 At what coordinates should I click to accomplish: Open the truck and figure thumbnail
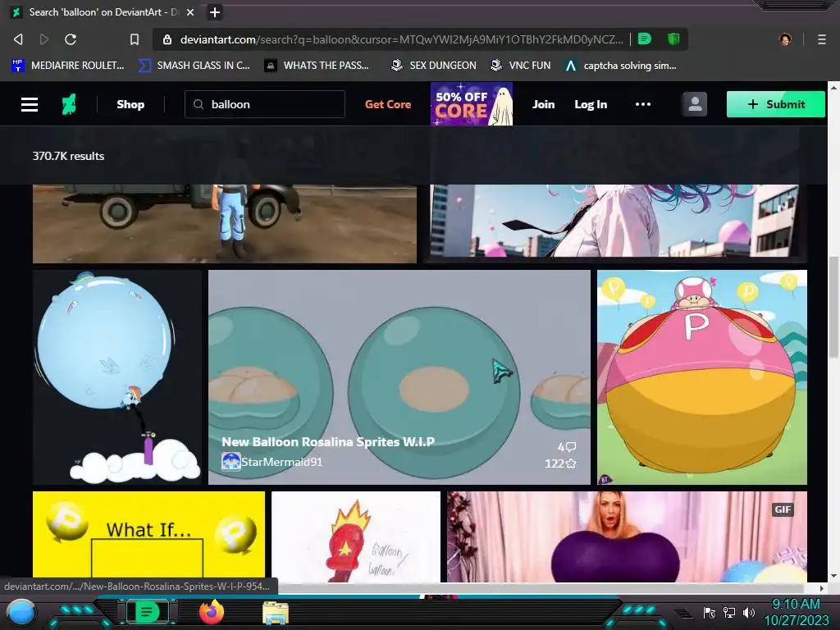tap(225, 223)
